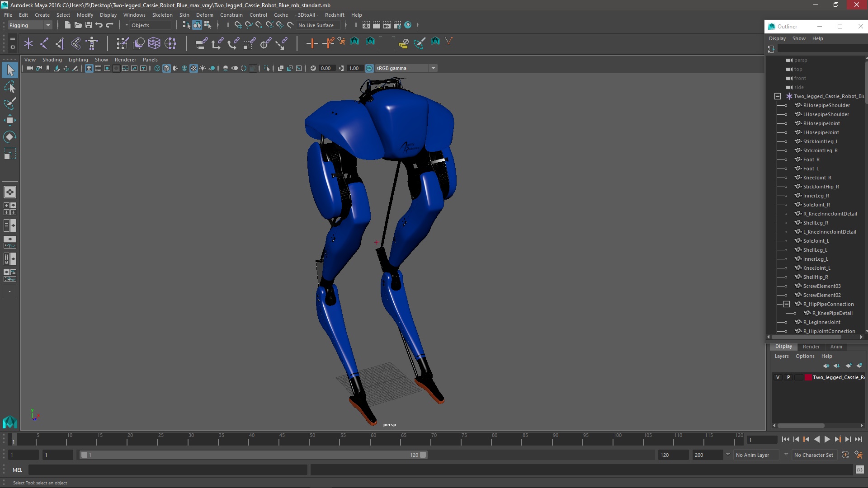Toggle viewport grid display icon
868x488 pixels.
pyautogui.click(x=89, y=68)
